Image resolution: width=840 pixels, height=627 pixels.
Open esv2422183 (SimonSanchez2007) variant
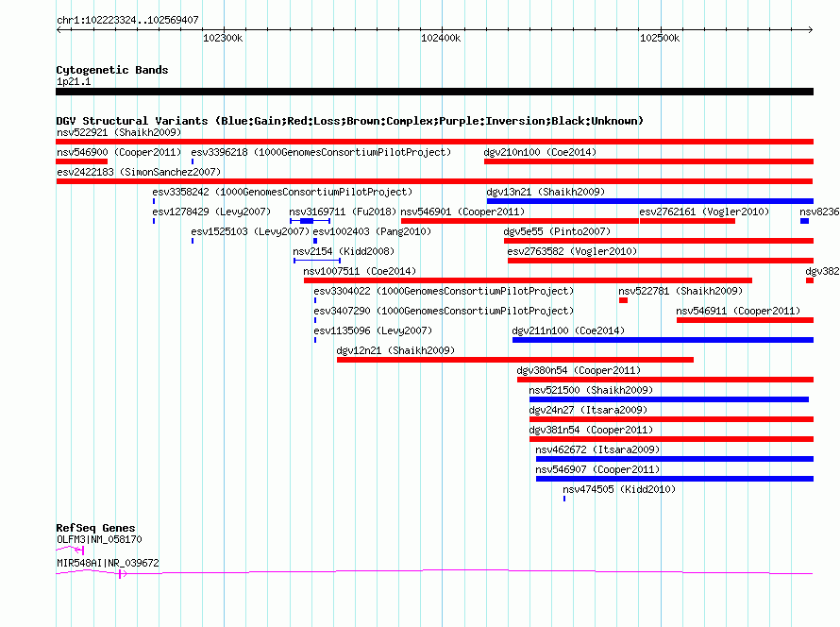pyautogui.click(x=139, y=172)
